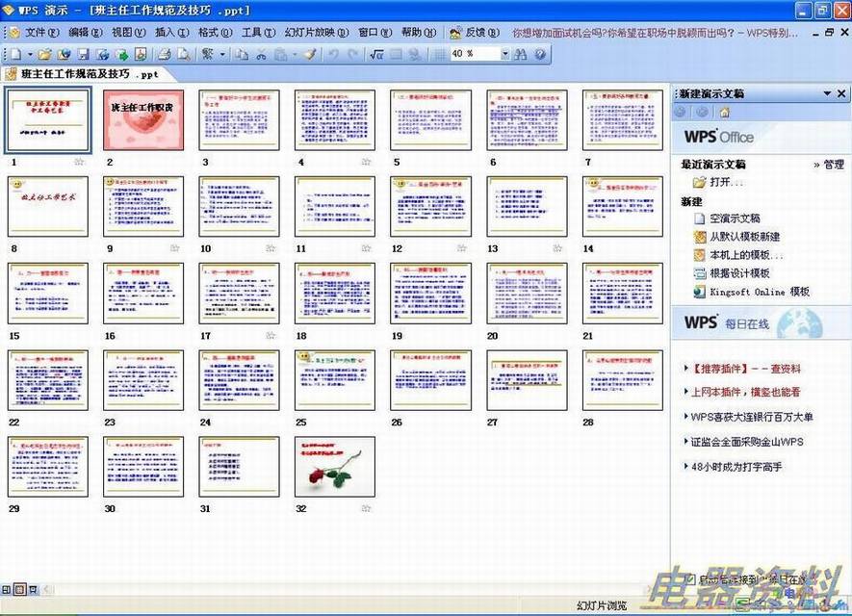The width and height of the screenshot is (852, 616).
Task: Click the Format Painter brush icon
Action: [x=309, y=55]
